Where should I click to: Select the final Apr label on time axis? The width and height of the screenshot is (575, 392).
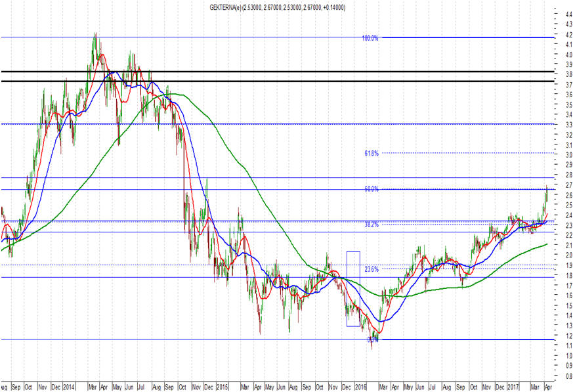tap(548, 387)
